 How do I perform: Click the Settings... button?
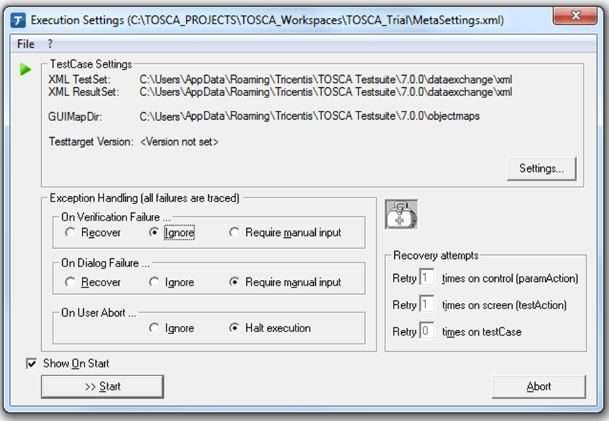541,169
